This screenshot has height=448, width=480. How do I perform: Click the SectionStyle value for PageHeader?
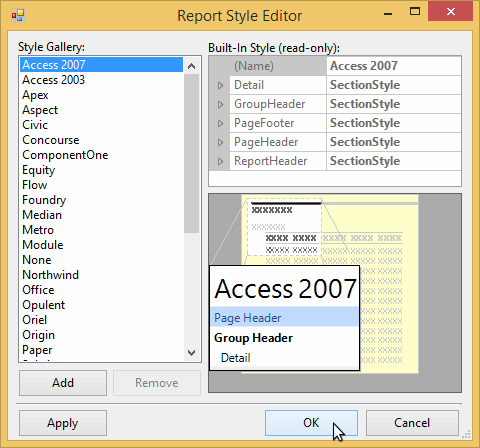(x=394, y=142)
